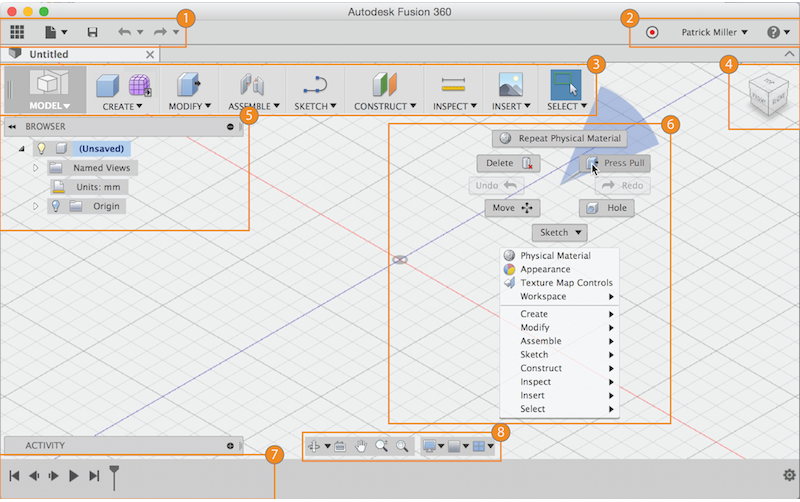Viewport: 800px width, 502px height.
Task: Click the Zoom window magnifier icon
Action: [x=381, y=446]
